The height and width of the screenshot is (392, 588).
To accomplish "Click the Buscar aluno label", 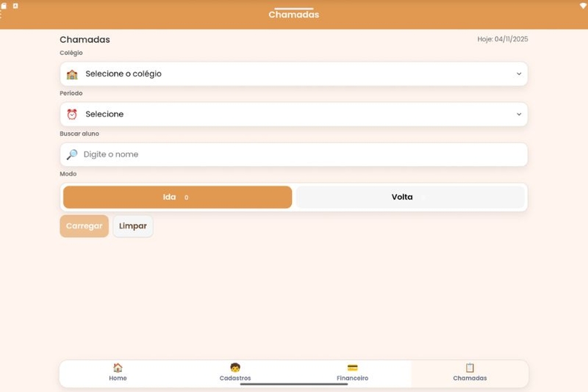I will [x=79, y=134].
